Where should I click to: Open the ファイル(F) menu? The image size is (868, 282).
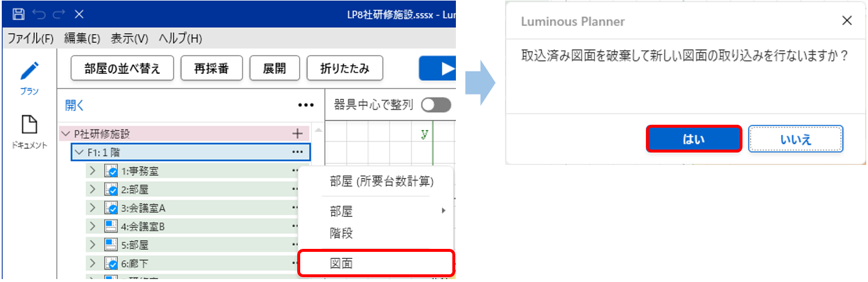tap(30, 39)
